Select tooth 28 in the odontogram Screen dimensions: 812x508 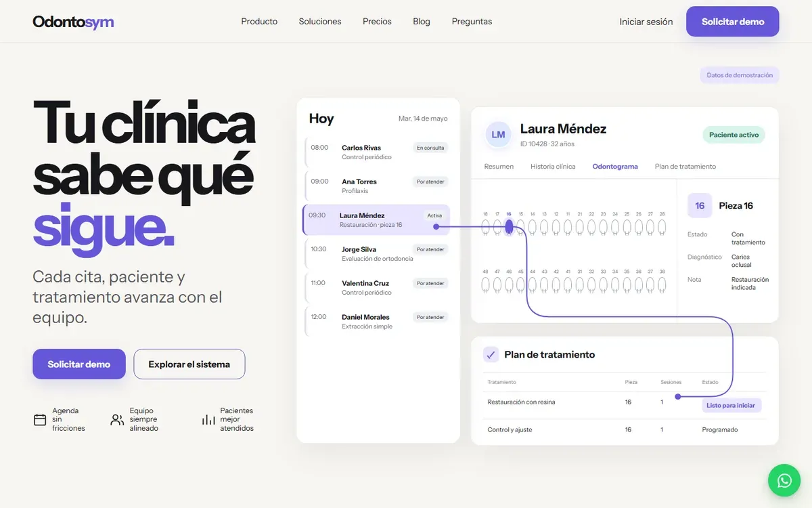(x=662, y=227)
